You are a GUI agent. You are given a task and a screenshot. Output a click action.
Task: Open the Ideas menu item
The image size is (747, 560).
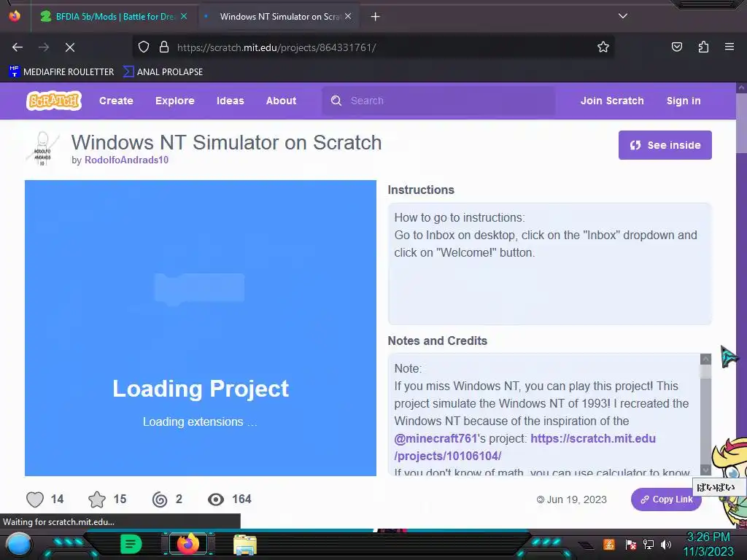click(x=230, y=101)
